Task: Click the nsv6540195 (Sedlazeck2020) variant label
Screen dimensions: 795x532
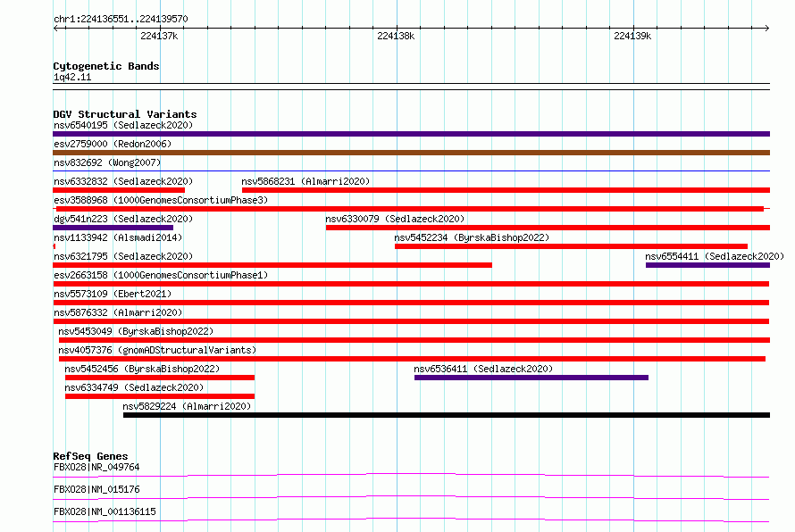Action: [x=123, y=125]
